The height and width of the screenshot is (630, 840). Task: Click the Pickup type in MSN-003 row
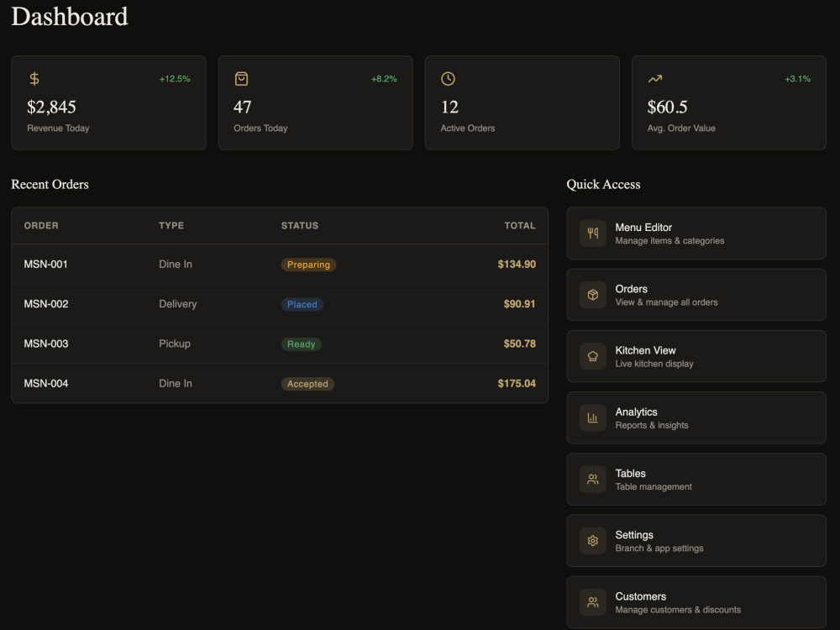click(175, 344)
